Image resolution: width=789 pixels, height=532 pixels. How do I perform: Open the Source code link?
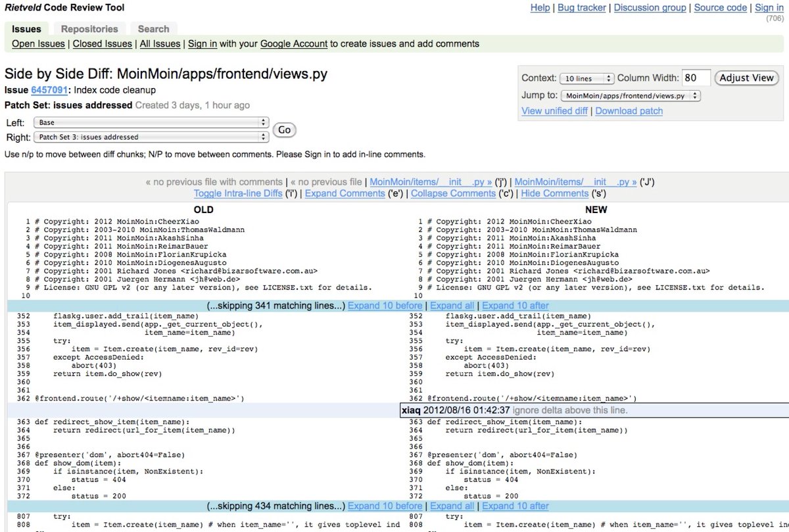click(x=720, y=8)
